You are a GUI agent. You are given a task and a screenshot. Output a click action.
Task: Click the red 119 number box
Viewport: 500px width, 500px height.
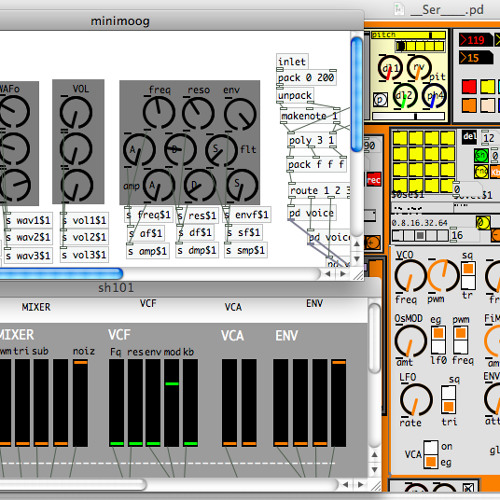coord(475,40)
